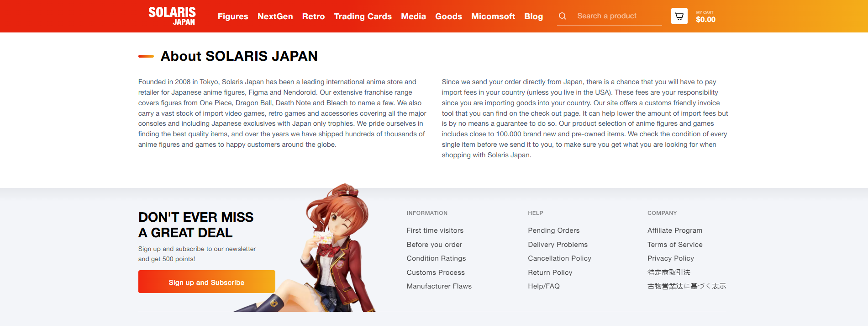This screenshot has width=868, height=326.
Task: Open Manufacturer Flaws page
Action: (x=439, y=286)
